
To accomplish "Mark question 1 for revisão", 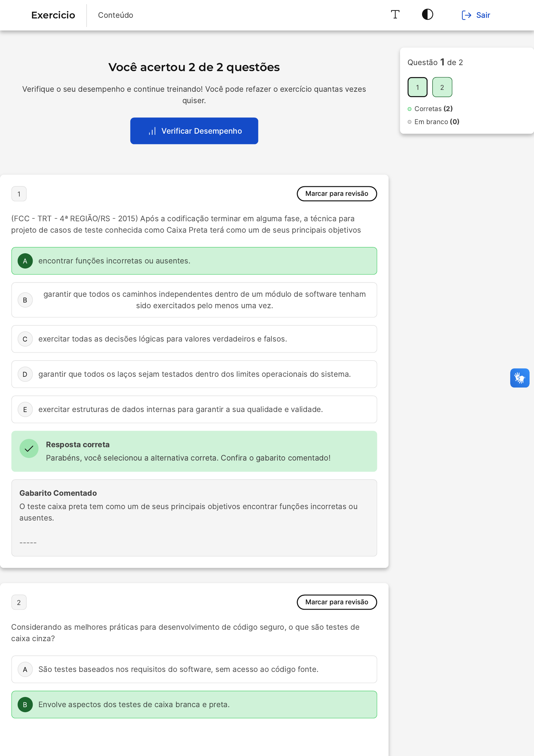I will point(336,194).
